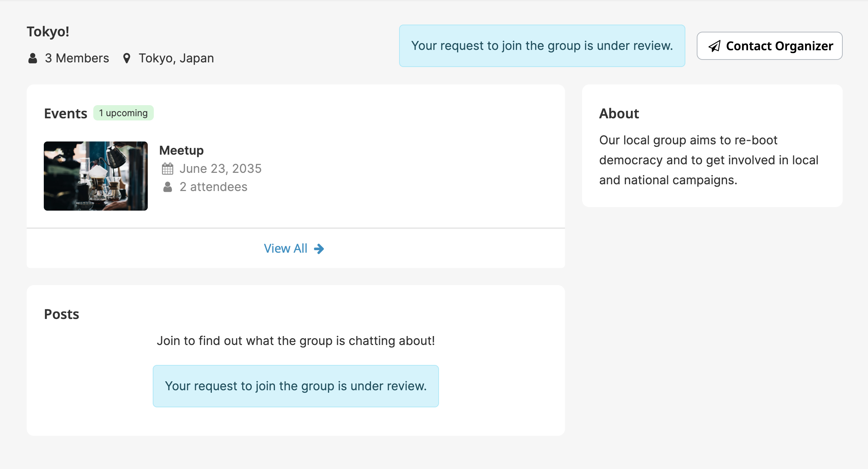Click the View All arrow icon
The image size is (868, 469).
click(x=319, y=249)
